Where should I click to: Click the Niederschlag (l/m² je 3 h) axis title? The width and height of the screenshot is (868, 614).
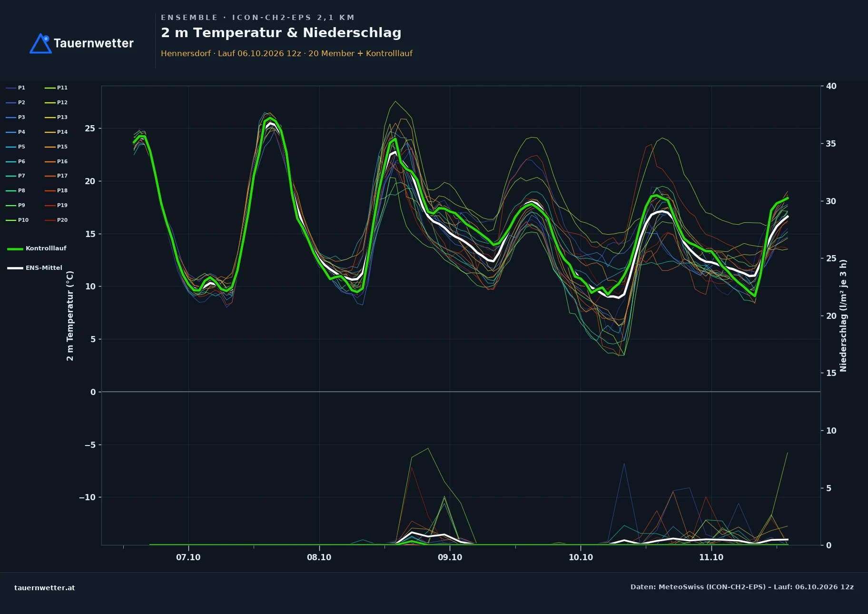(843, 316)
